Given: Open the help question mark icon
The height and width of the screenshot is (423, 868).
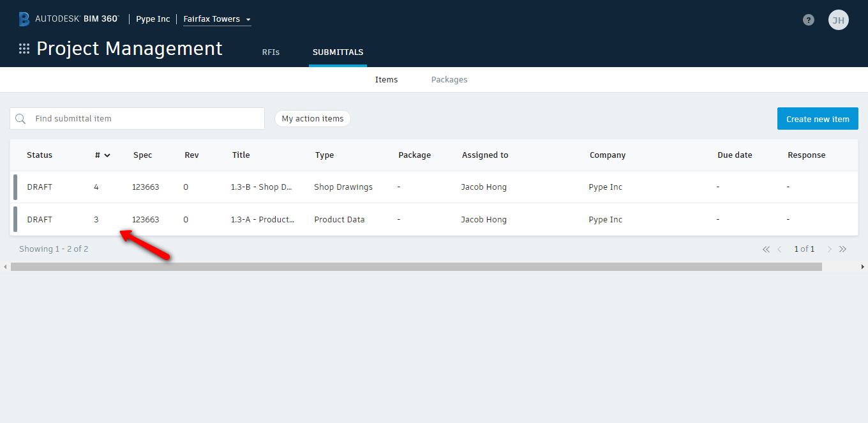Looking at the screenshot, I should (809, 20).
